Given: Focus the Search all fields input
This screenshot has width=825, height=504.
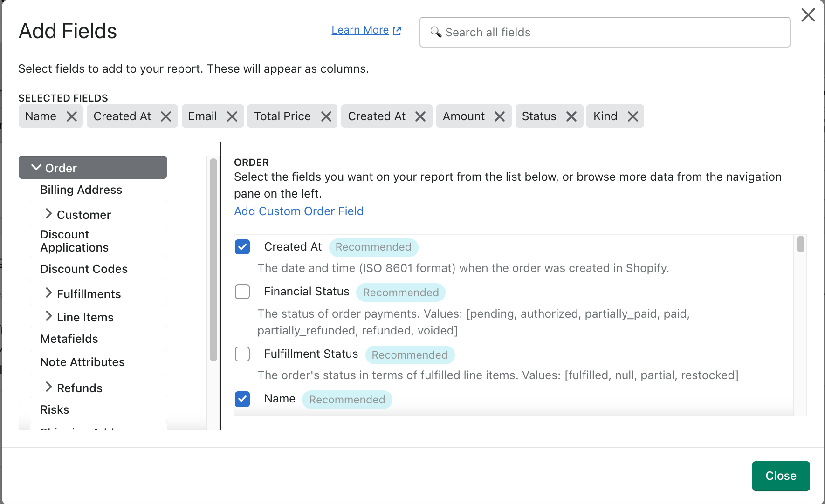Looking at the screenshot, I should [605, 32].
